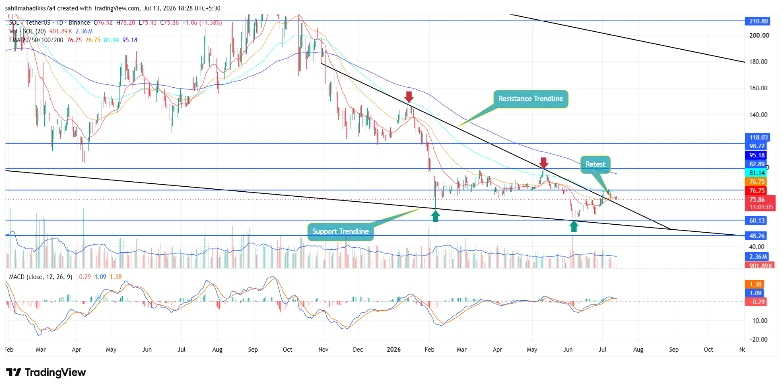Image resolution: width=783 pixels, height=388 pixels.
Task: Click the 'Support Trendline' callout label
Action: (x=341, y=232)
